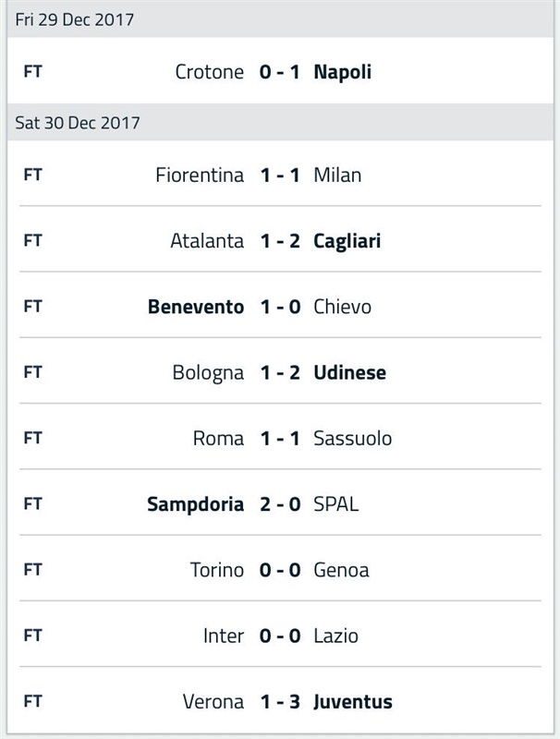Select the Milan team name
Screen dimensions: 560x739
337,176
